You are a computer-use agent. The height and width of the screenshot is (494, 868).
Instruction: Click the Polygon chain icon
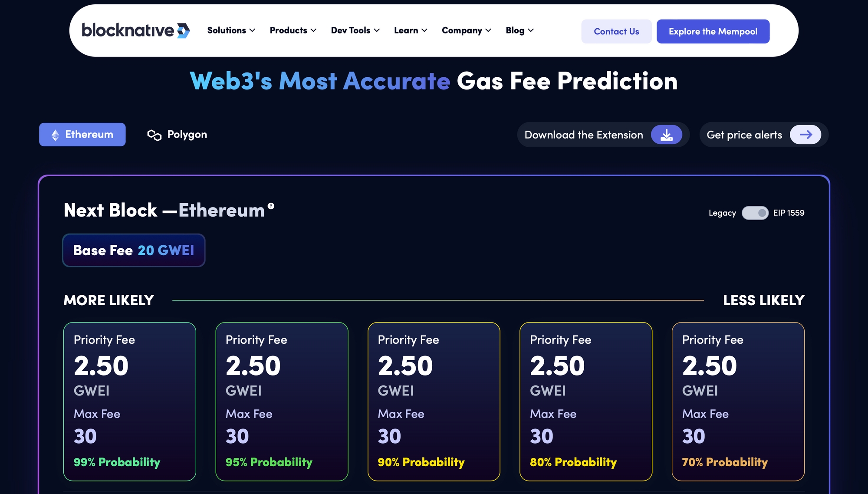coord(154,135)
